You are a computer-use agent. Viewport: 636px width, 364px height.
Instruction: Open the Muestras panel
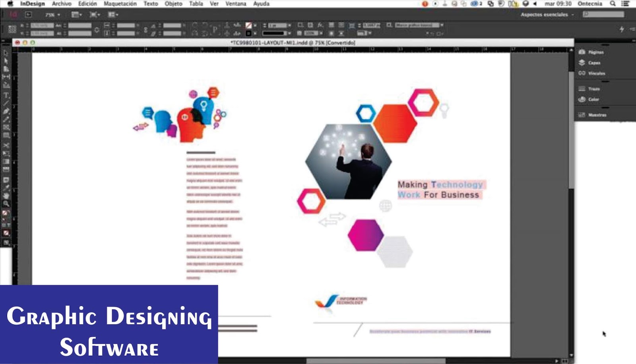[x=597, y=114]
